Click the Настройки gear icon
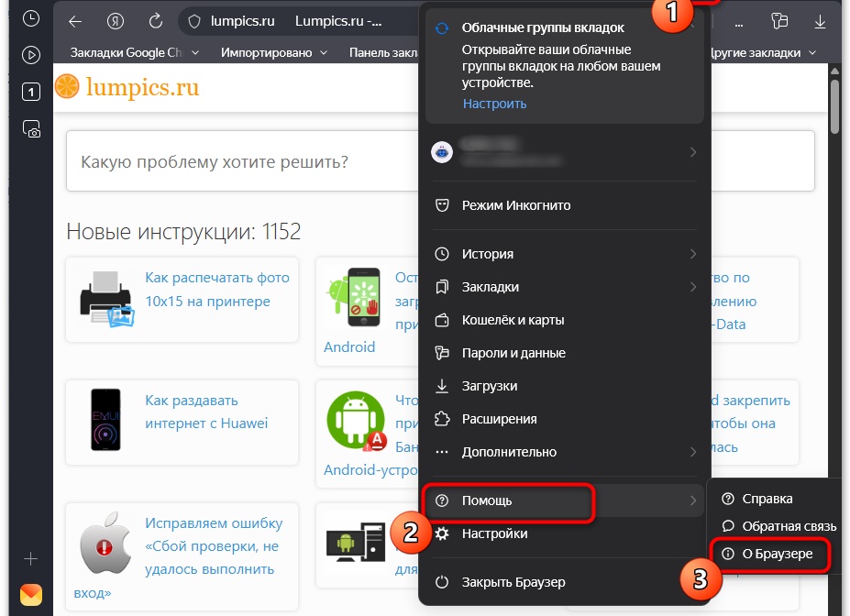The width and height of the screenshot is (850, 616). 442,533
